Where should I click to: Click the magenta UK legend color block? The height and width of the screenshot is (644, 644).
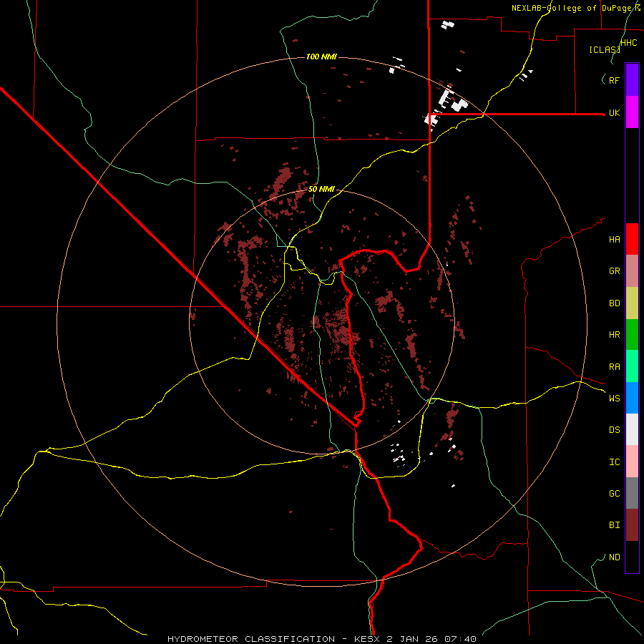tap(632, 112)
